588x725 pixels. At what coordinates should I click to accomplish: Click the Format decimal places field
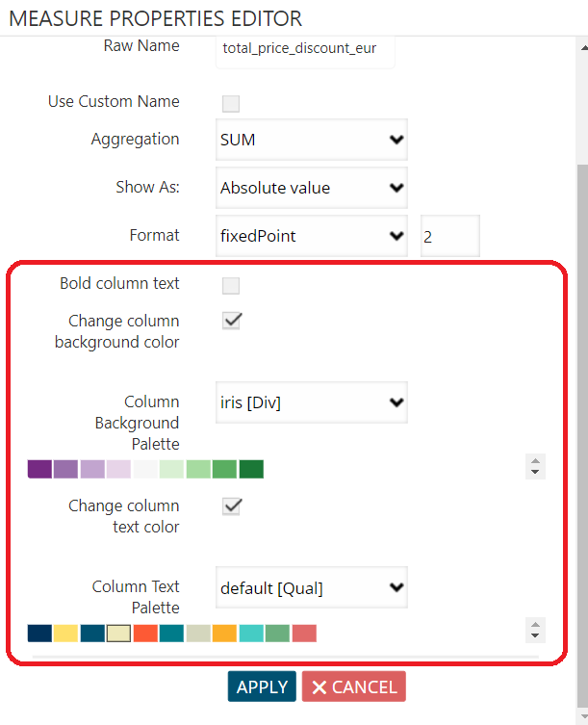450,236
